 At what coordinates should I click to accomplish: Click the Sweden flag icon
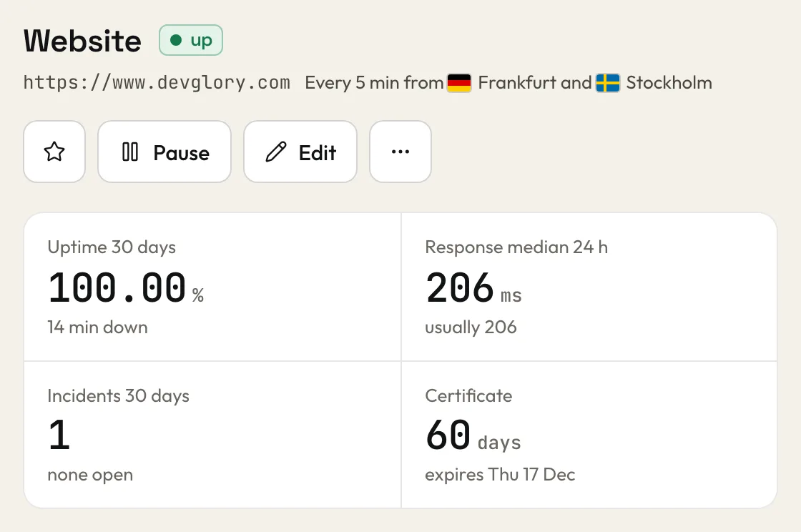[607, 83]
